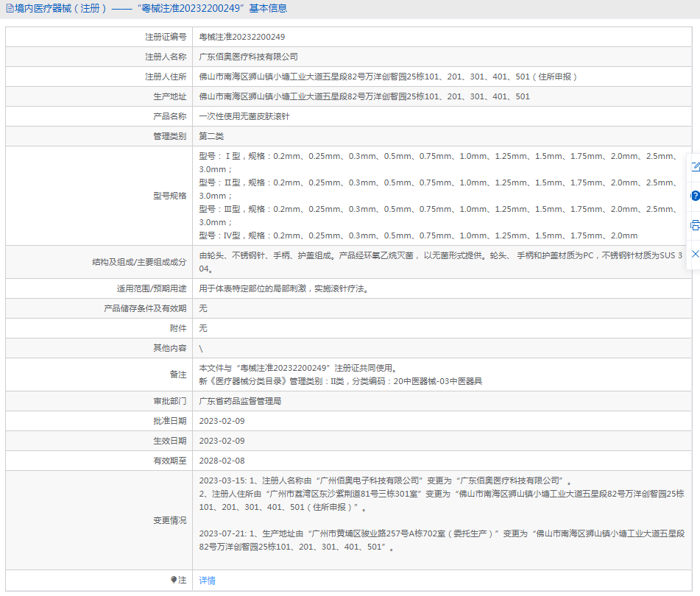
Task: Click classification code text 20中医器械-03中医器具
Action: [x=437, y=381]
